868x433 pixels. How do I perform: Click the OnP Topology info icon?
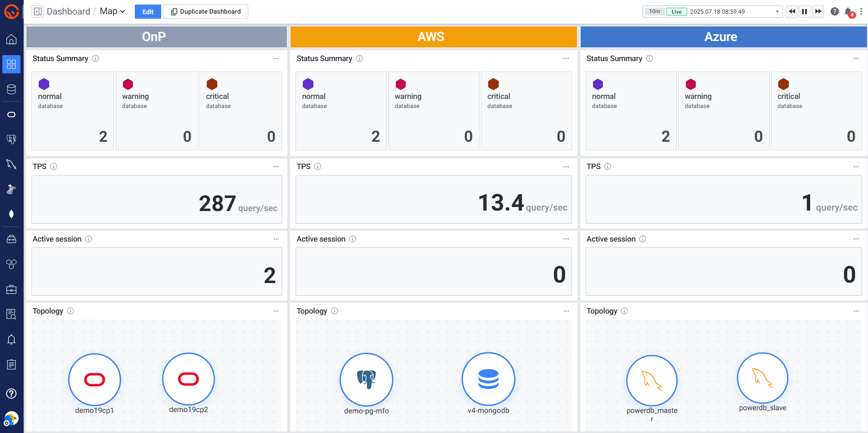pos(71,311)
